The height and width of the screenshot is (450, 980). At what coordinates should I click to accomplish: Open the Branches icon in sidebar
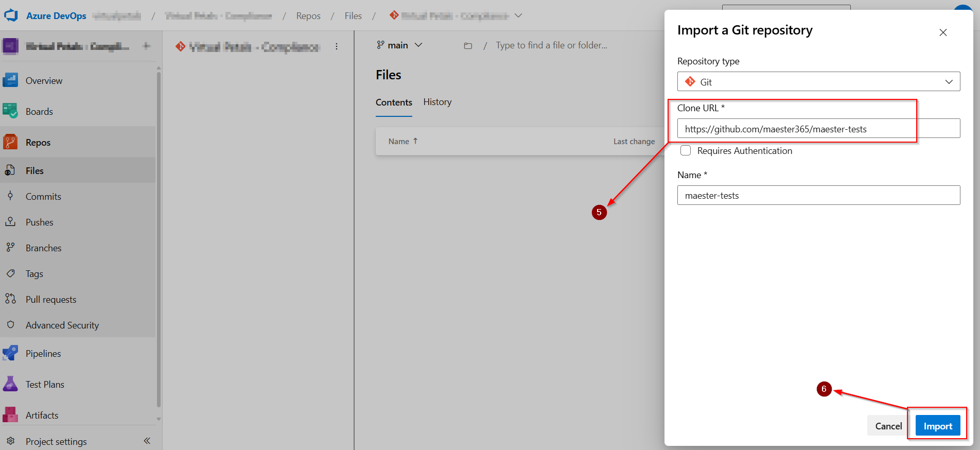[10, 248]
